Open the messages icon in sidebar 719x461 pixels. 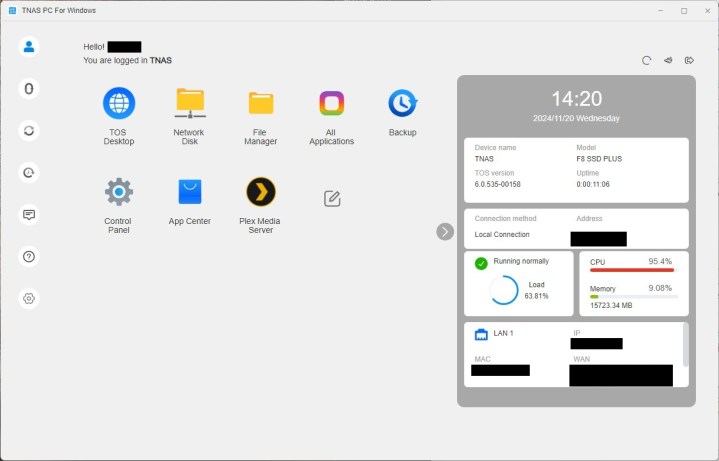click(29, 214)
